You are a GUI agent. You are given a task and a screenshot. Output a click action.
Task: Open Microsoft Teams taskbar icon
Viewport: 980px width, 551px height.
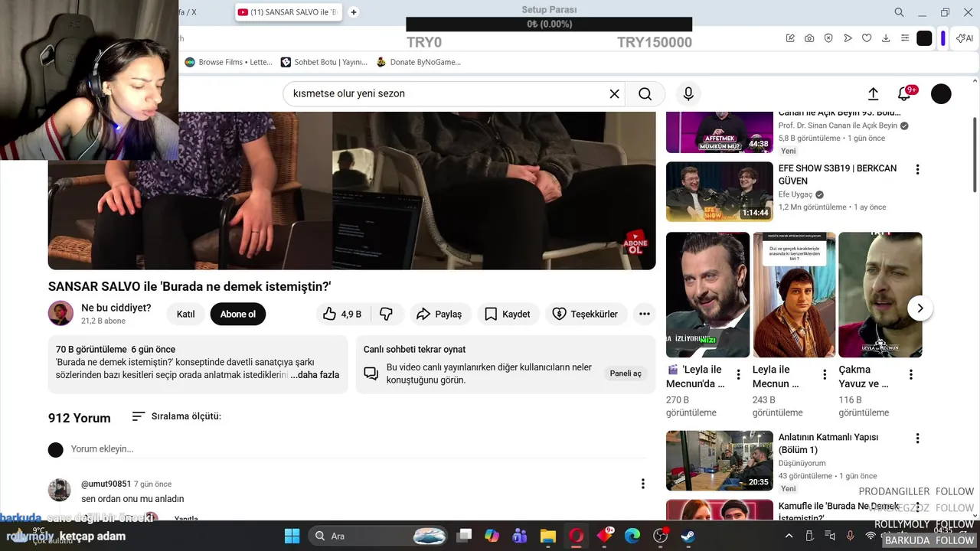[x=520, y=536]
